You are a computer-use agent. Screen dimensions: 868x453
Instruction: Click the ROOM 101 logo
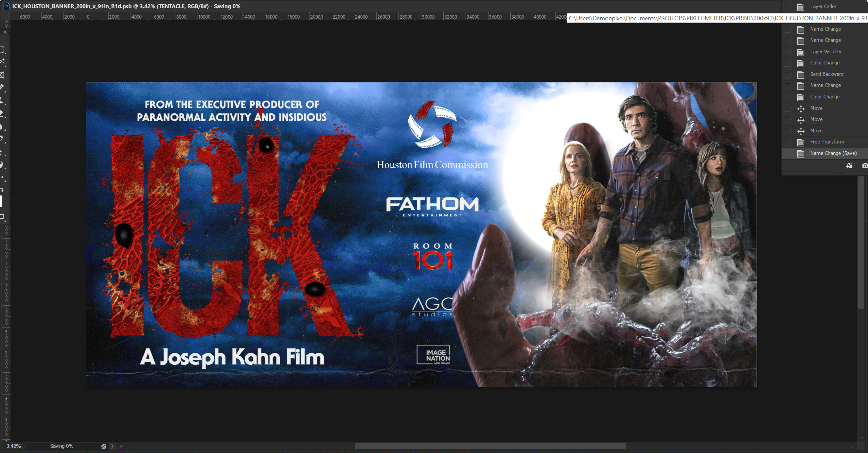(433, 257)
